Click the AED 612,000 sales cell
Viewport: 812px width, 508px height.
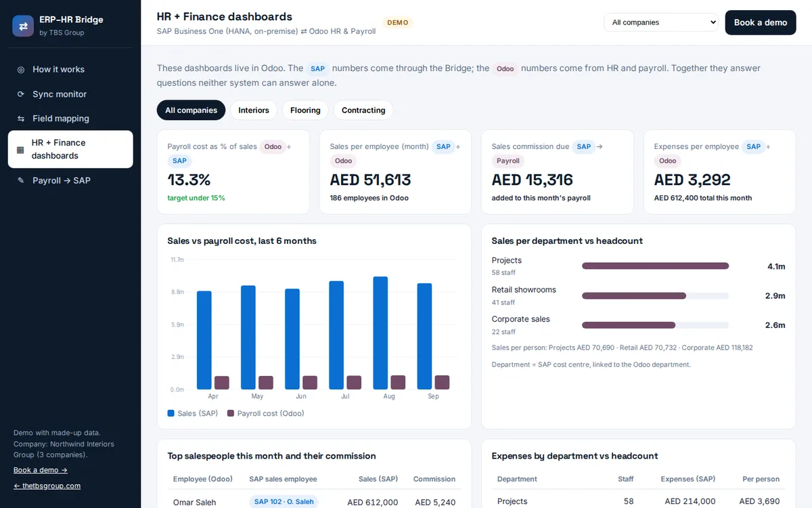[x=373, y=502]
